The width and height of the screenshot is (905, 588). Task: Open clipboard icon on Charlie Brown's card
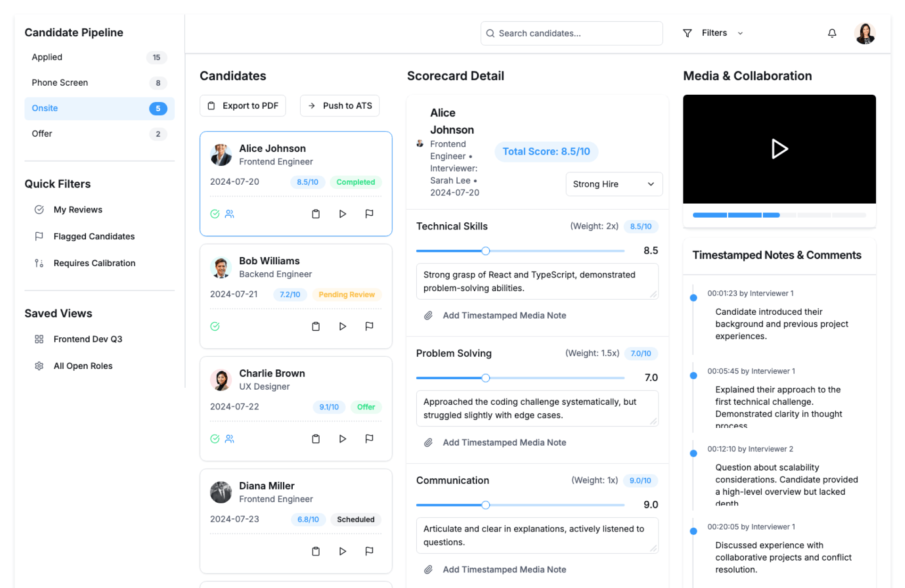pyautogui.click(x=316, y=439)
